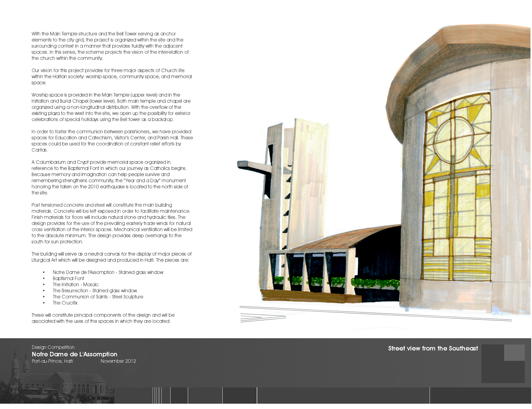532x409 pixels.
Task: Select "The Communion of Saints - Steel Sculpture" entry
Action: pos(98,297)
